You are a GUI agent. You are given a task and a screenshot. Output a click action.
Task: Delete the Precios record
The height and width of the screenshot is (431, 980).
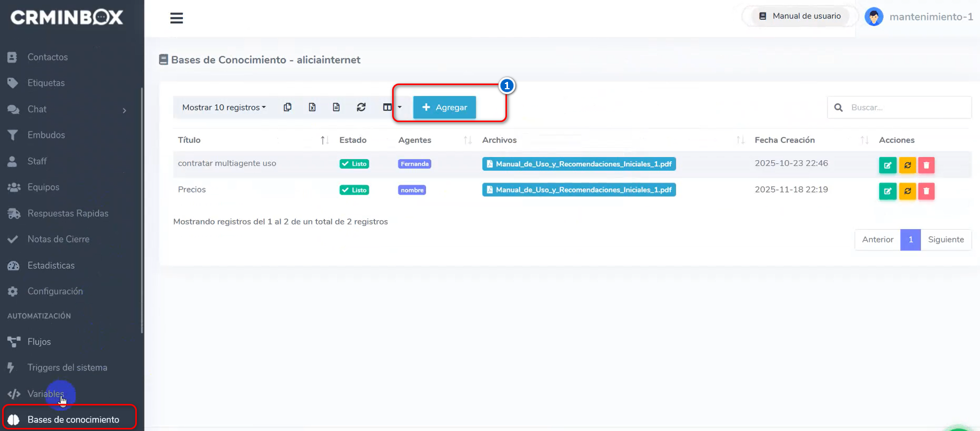click(x=926, y=191)
